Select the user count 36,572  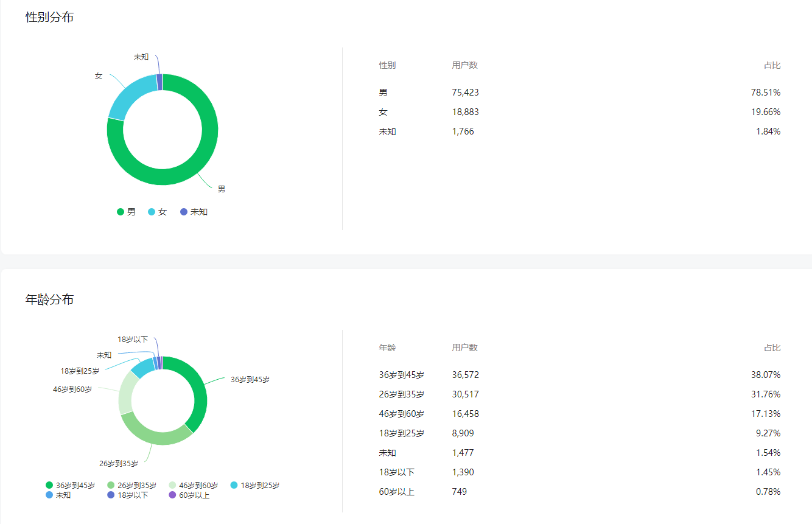(x=466, y=375)
